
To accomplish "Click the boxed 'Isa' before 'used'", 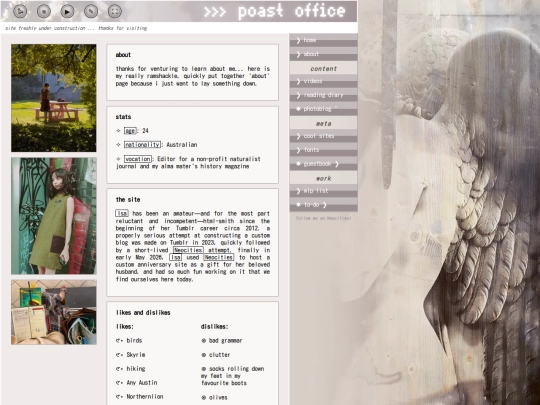I will coord(175,257).
